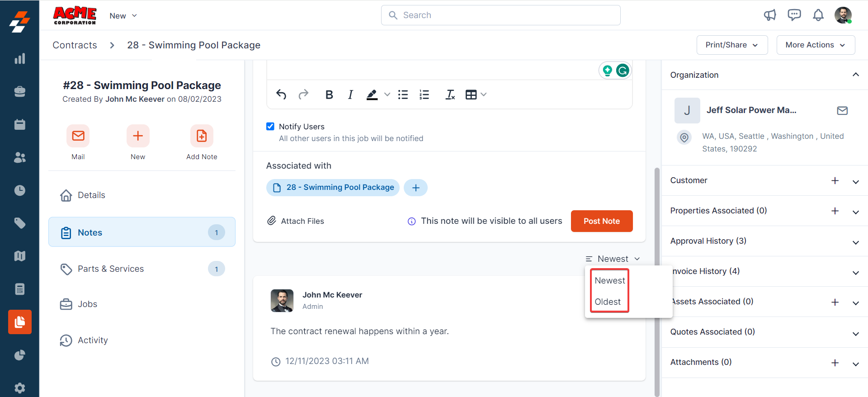
Task: Collapse the Organization panel
Action: click(x=855, y=75)
